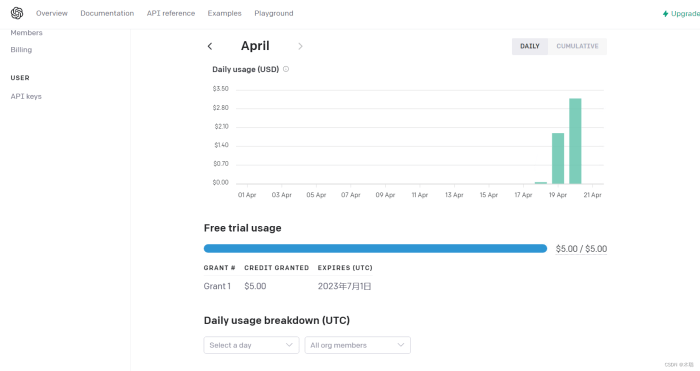Click the EXPIRES (UTC) column header
This screenshot has width=700, height=371.
click(x=345, y=268)
